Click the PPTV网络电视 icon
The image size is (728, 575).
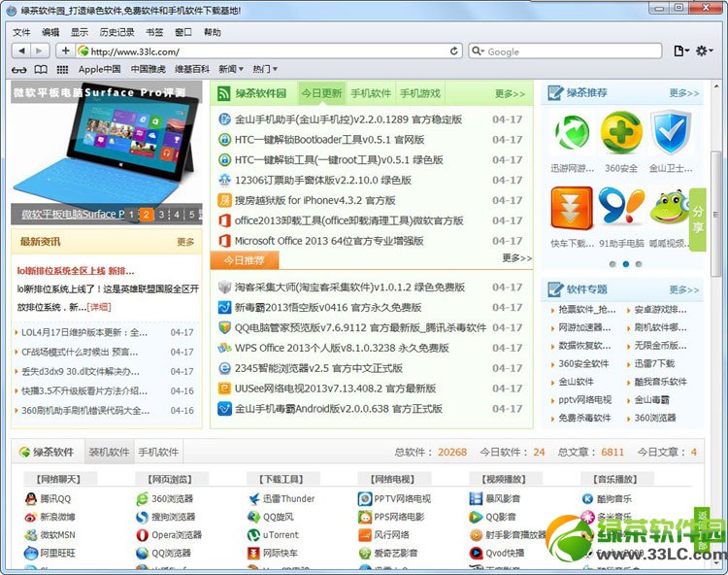[x=365, y=499]
